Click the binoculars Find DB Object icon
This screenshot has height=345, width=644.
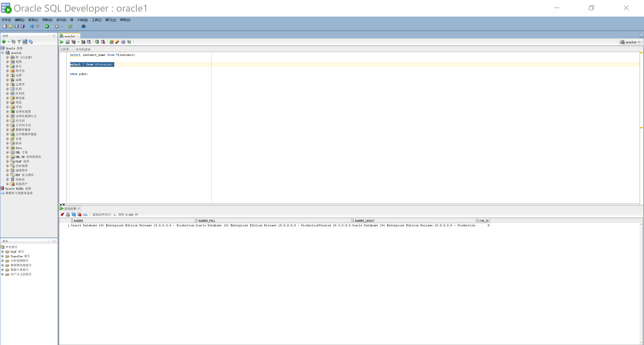pyautogui.click(x=83, y=26)
